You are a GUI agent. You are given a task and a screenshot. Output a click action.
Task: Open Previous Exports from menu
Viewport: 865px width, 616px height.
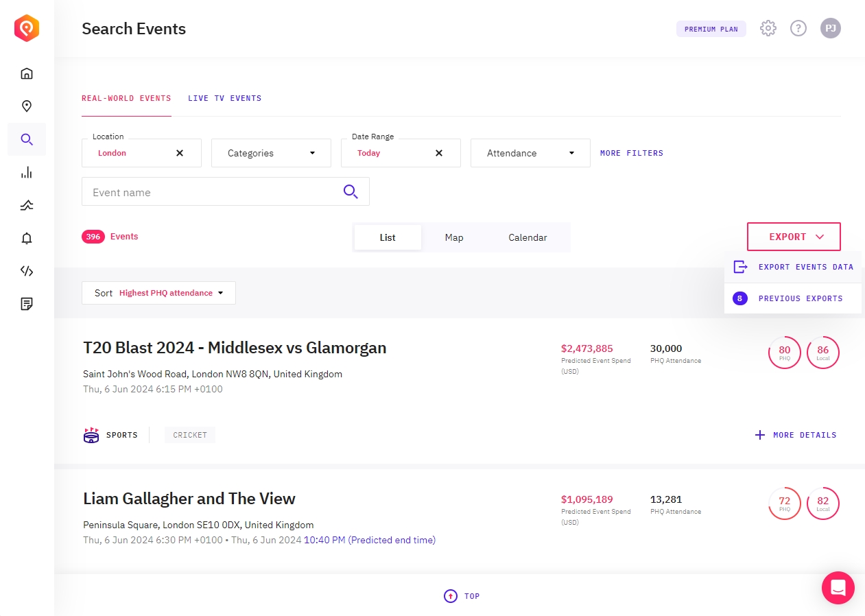pyautogui.click(x=800, y=298)
